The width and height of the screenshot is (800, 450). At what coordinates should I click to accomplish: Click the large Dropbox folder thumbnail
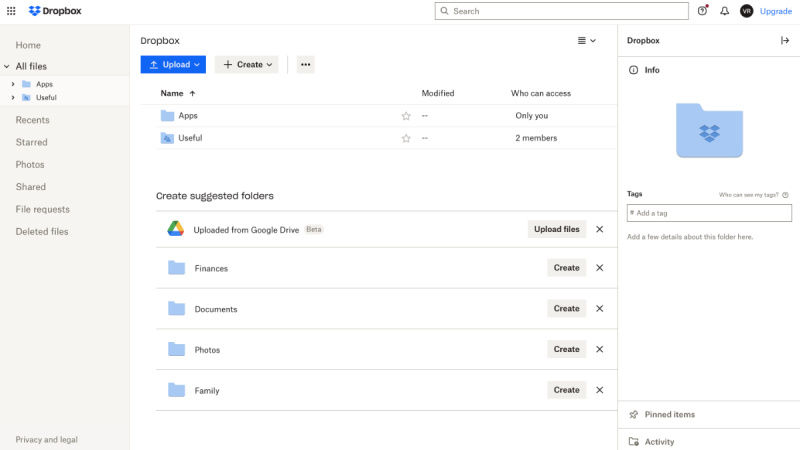[709, 130]
